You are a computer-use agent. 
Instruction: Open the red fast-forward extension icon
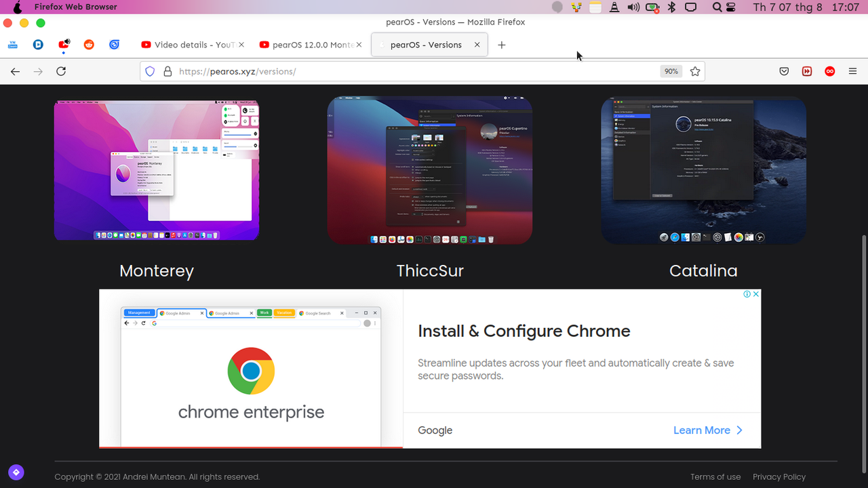click(x=807, y=71)
